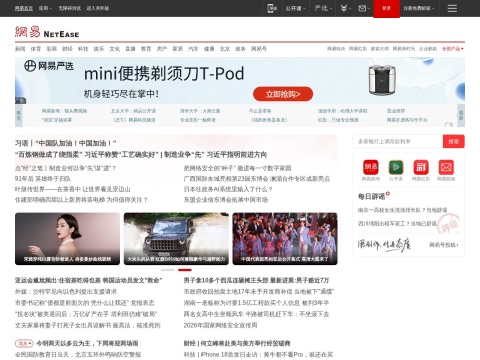This screenshot has width=480, height=360.
Task: Open the red mailbox envelope icon in the sidebar
Action: [446, 167]
